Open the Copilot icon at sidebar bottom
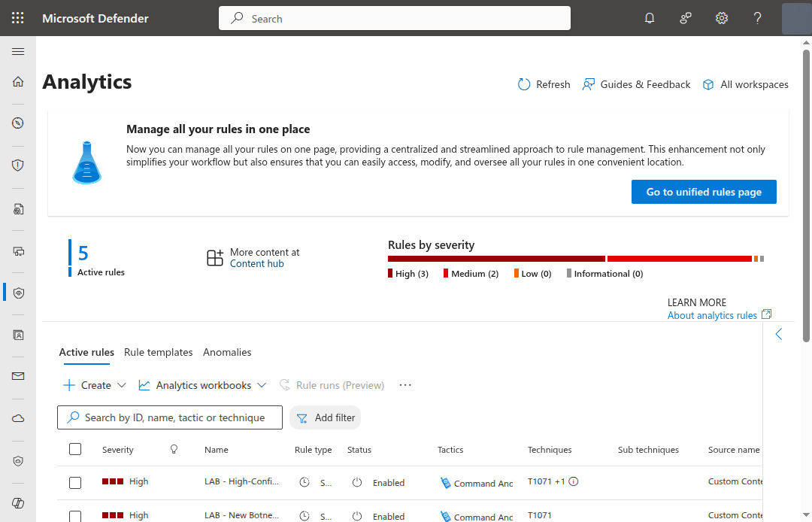812x522 pixels. coord(17,502)
